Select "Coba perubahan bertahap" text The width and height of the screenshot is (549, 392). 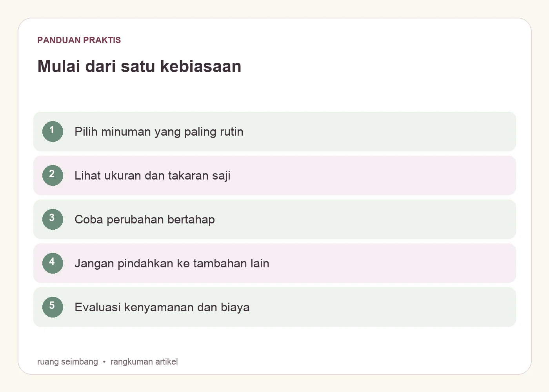(145, 220)
